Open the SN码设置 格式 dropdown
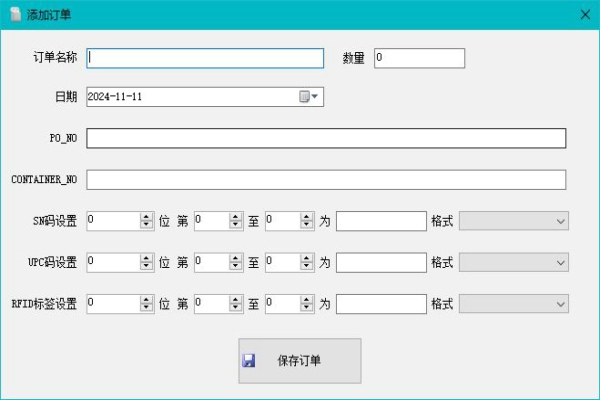Image resolution: width=600 pixels, height=400 pixels. click(514, 221)
